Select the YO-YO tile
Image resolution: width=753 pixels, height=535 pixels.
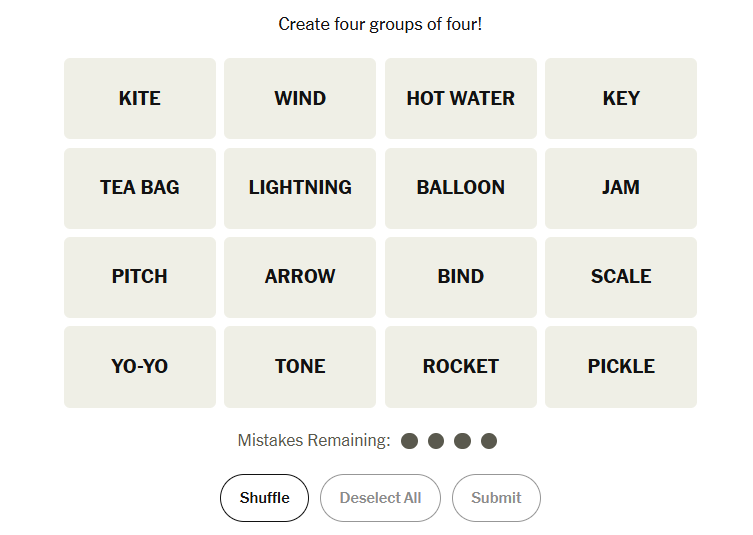pyautogui.click(x=140, y=366)
